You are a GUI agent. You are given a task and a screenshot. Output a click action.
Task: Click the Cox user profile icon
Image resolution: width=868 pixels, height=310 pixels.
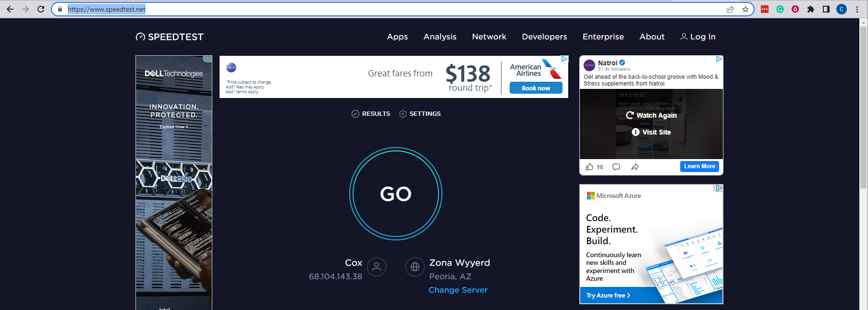377,267
